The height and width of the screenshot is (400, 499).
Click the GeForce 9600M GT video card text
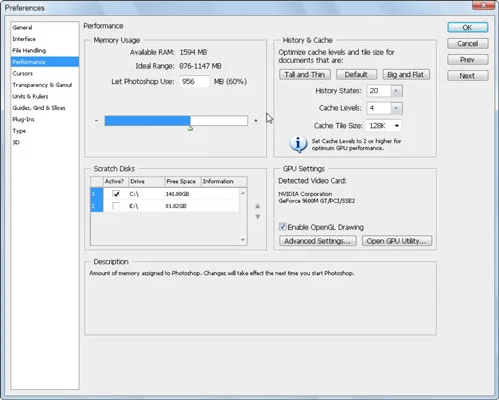pyautogui.click(x=317, y=201)
